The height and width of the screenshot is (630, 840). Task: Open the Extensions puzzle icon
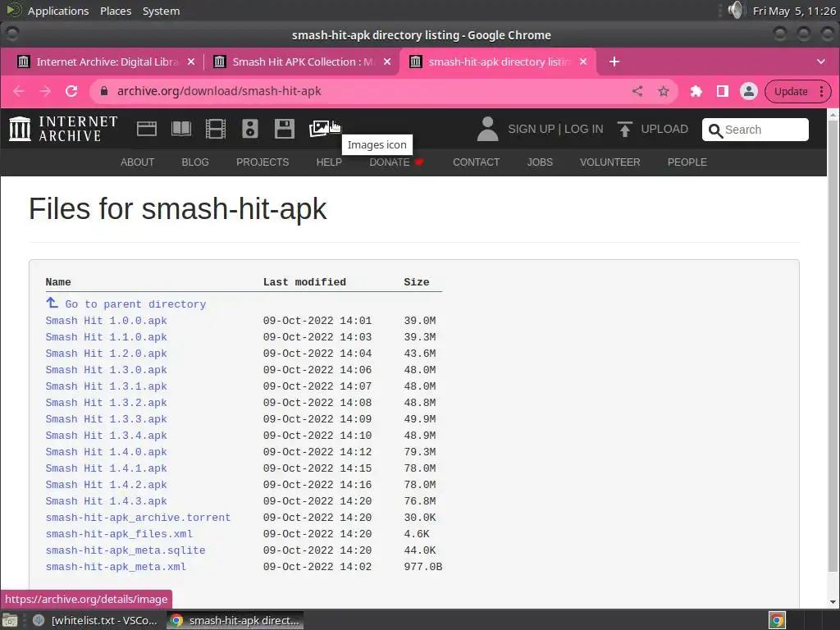click(696, 91)
